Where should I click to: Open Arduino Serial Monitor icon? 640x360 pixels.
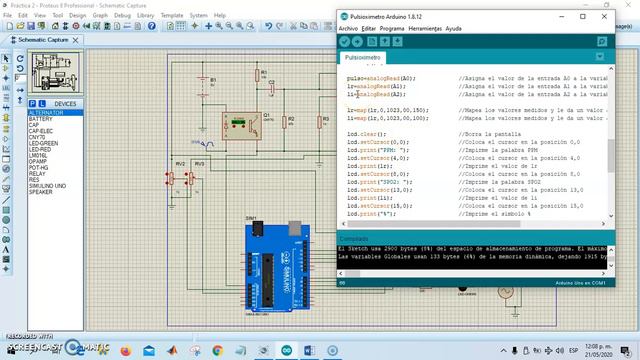pyautogui.click(x=602, y=42)
